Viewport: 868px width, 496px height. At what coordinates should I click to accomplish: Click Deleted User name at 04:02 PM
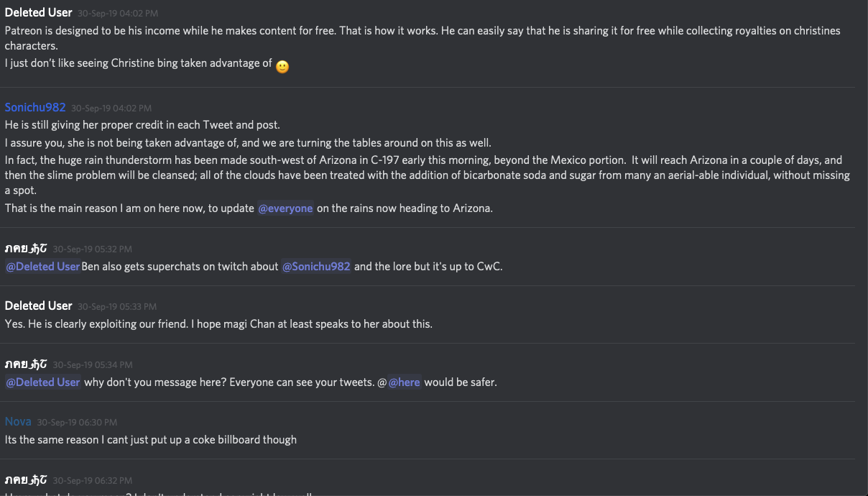click(x=39, y=12)
